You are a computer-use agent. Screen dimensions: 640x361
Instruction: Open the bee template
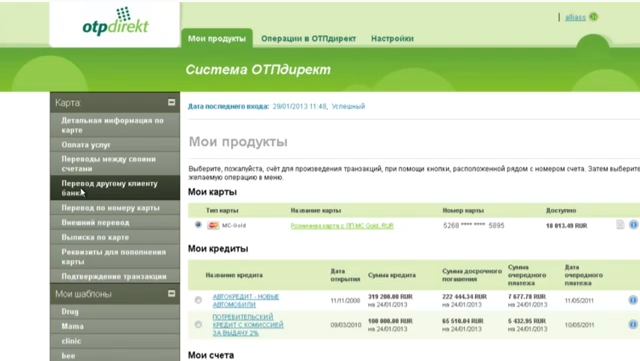pos(115,355)
